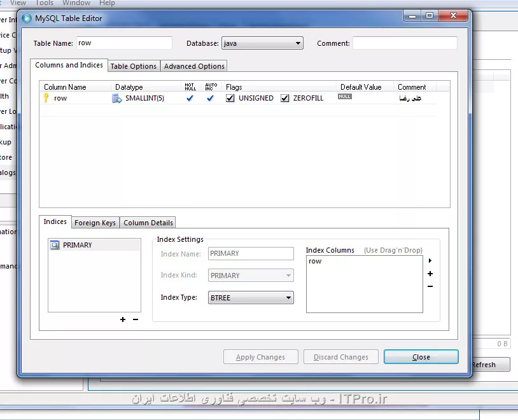Click the Index Name field
The height and width of the screenshot is (420, 518).
click(251, 253)
